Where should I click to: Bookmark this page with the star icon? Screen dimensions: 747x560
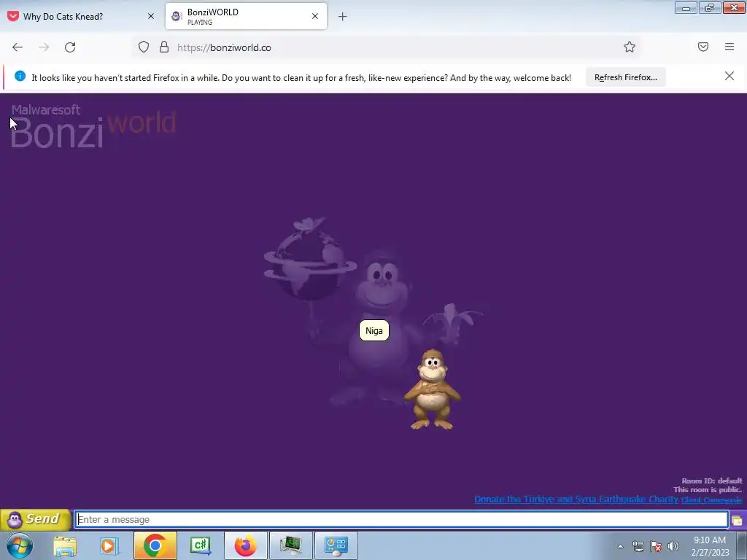click(630, 47)
